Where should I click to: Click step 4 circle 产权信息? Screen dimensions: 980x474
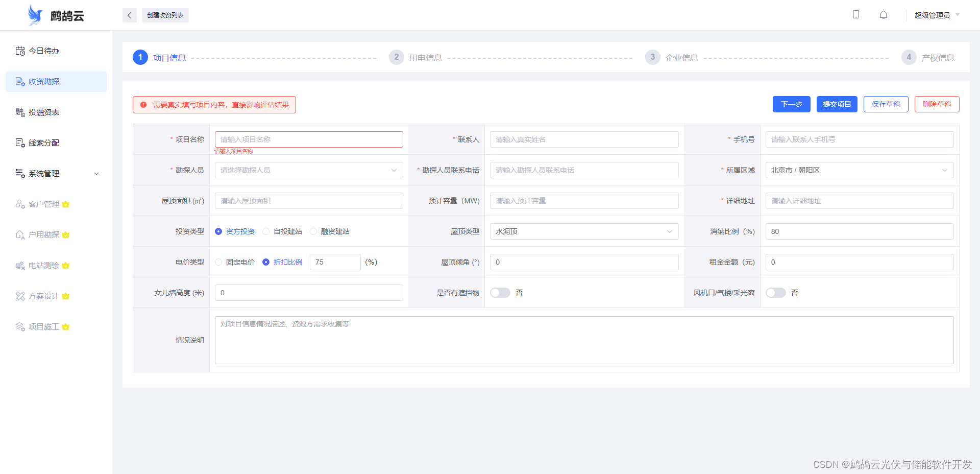point(909,57)
